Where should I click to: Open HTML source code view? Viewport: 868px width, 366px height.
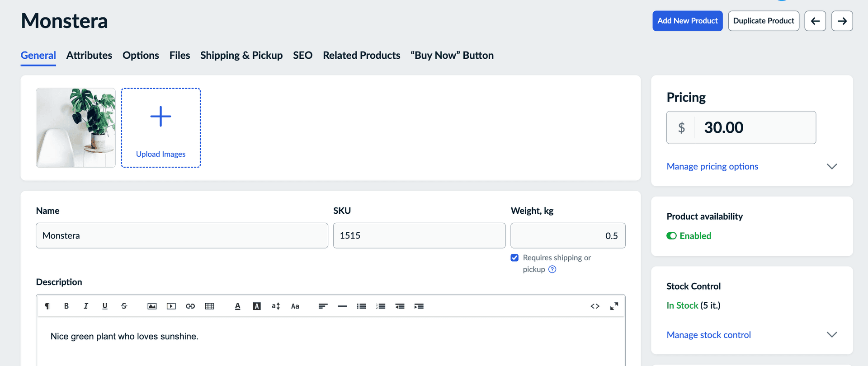click(x=595, y=306)
